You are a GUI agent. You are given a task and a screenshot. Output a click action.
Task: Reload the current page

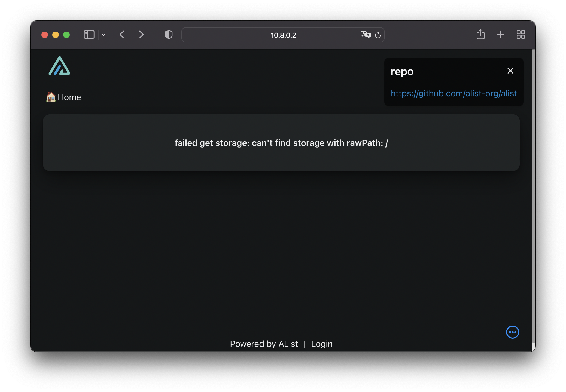coord(378,35)
